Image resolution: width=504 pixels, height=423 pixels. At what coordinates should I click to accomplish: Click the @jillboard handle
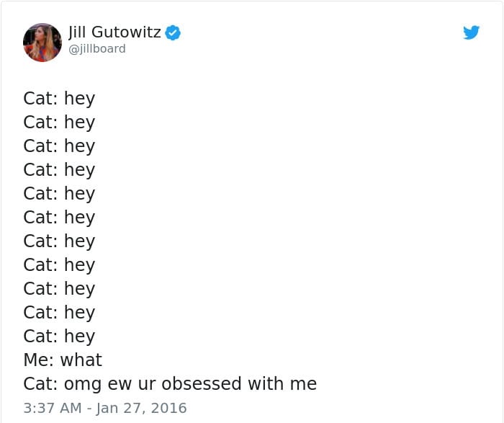coord(97,49)
